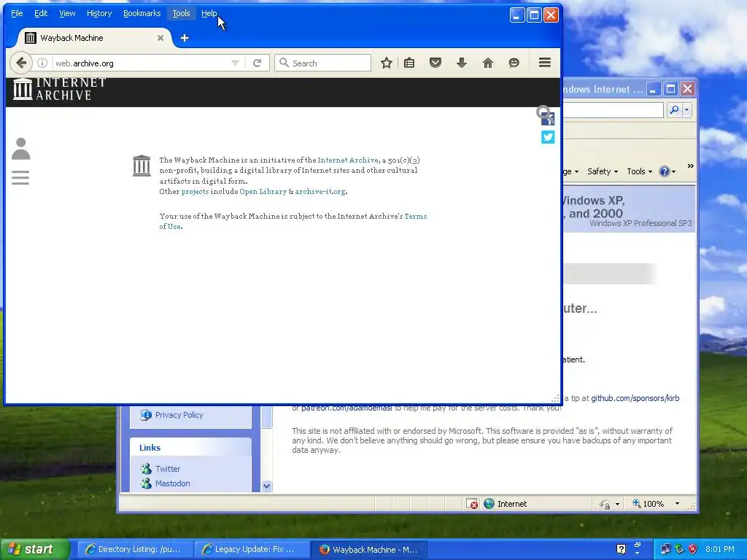Image resolution: width=747 pixels, height=560 pixels.
Task: Open the View menu in Firefox
Action: point(67,13)
